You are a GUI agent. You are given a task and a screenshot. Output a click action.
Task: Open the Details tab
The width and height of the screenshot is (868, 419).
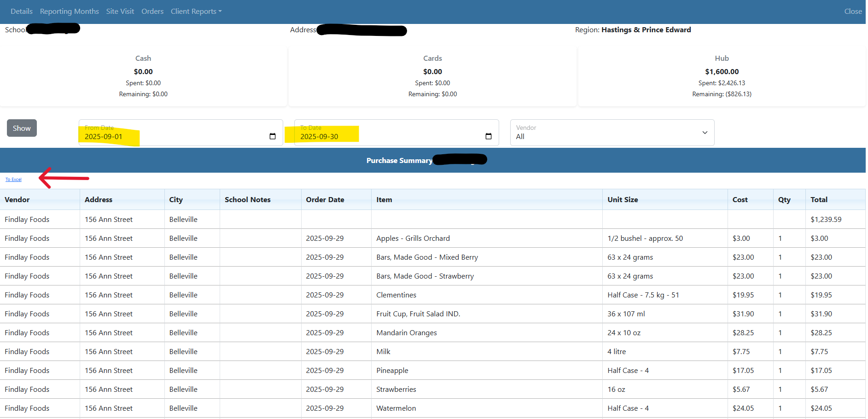pyautogui.click(x=22, y=12)
